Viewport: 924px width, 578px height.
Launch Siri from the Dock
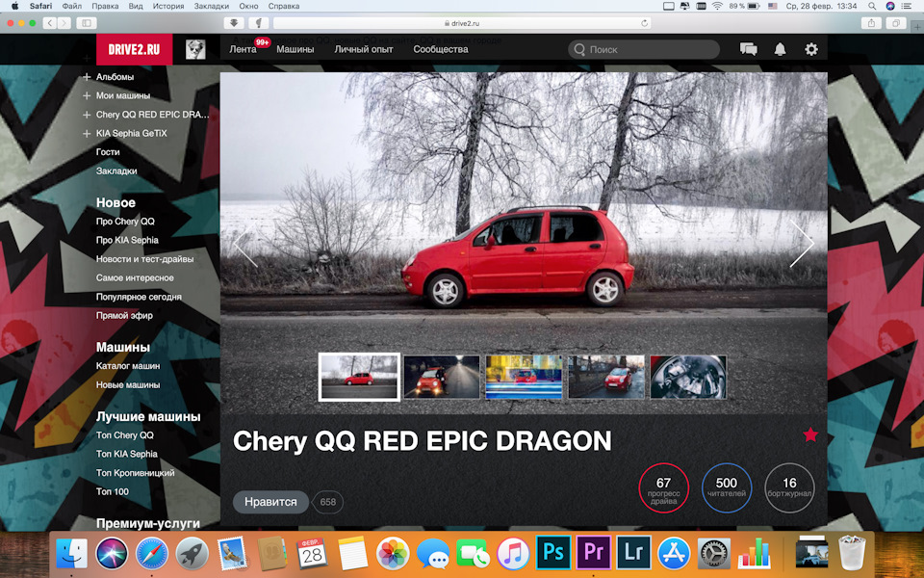(112, 553)
